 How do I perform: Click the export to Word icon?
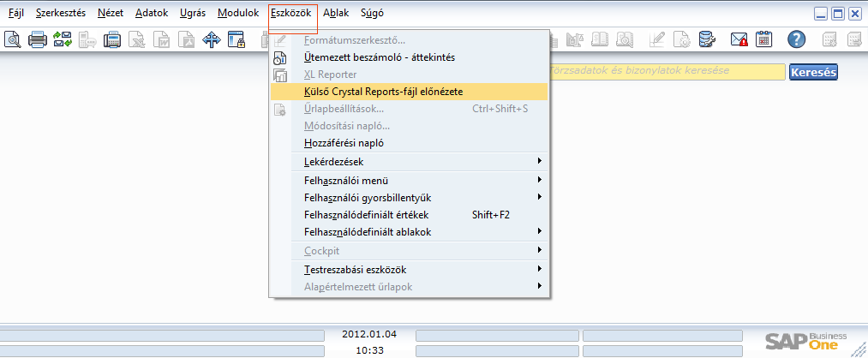[x=162, y=39]
